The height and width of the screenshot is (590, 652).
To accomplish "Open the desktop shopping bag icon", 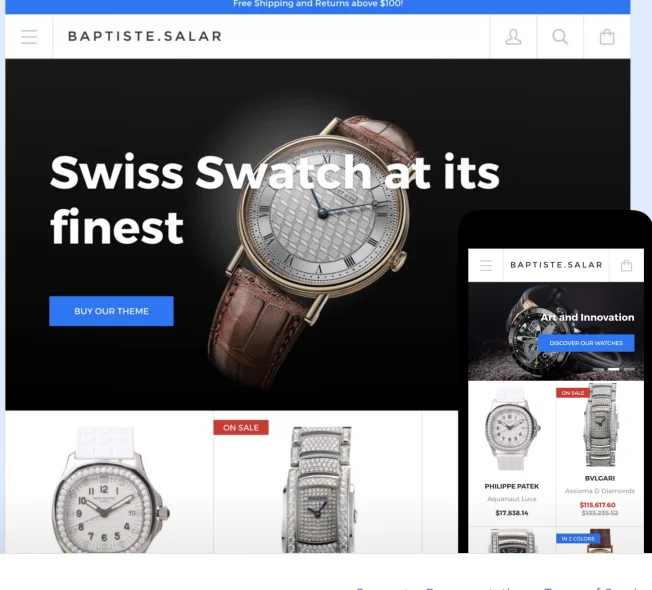I will point(607,37).
